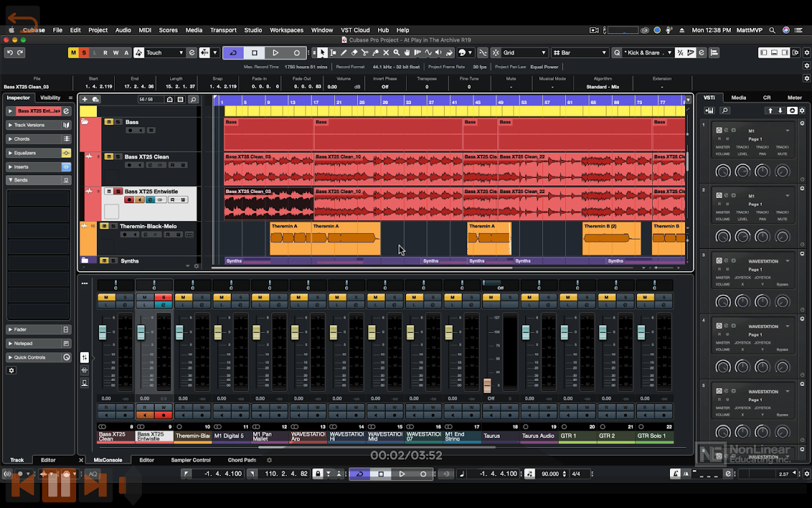Screen dimensions: 812x508
Task: Toggle Mute on Bass XT25 Clean track
Action: coord(108,157)
